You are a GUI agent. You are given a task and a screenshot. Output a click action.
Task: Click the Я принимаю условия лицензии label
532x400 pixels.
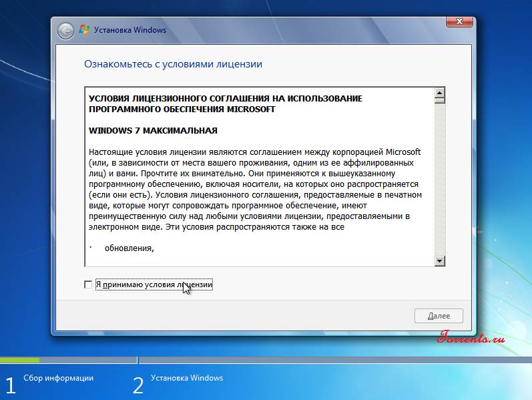[x=154, y=284]
